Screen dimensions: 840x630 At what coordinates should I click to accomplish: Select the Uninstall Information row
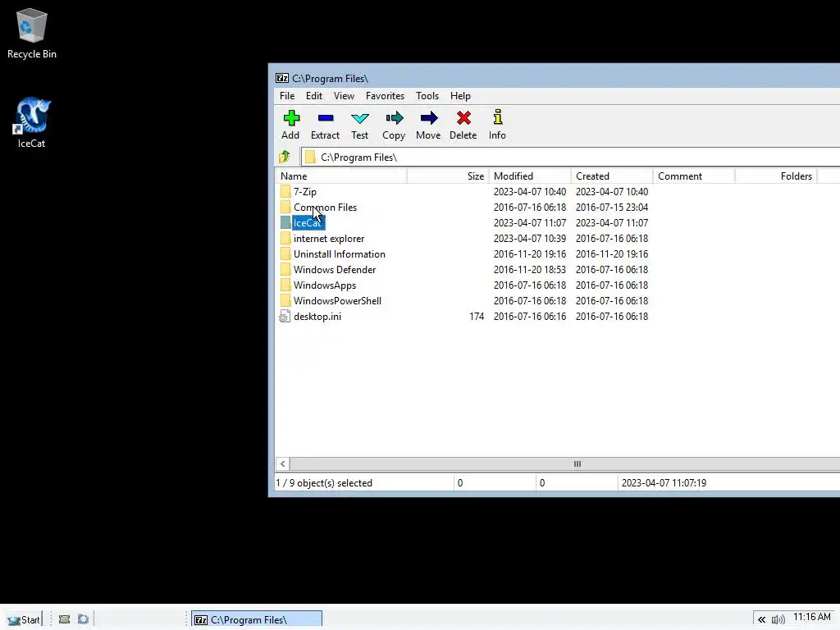(557, 254)
